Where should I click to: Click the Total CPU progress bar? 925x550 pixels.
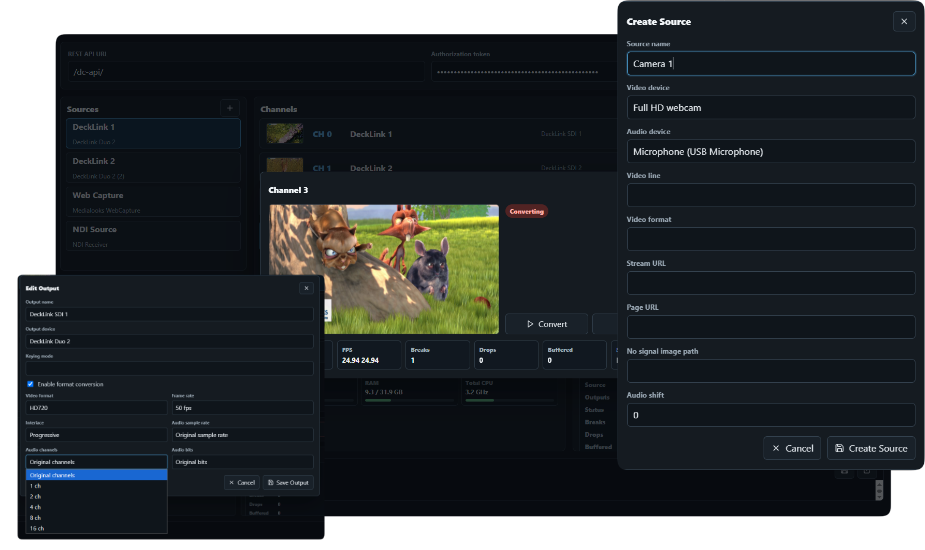[510, 400]
